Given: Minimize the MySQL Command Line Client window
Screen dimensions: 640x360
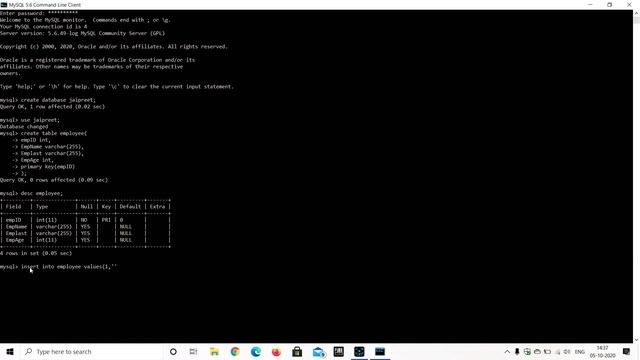Looking at the screenshot, I should pyautogui.click(x=590, y=4).
